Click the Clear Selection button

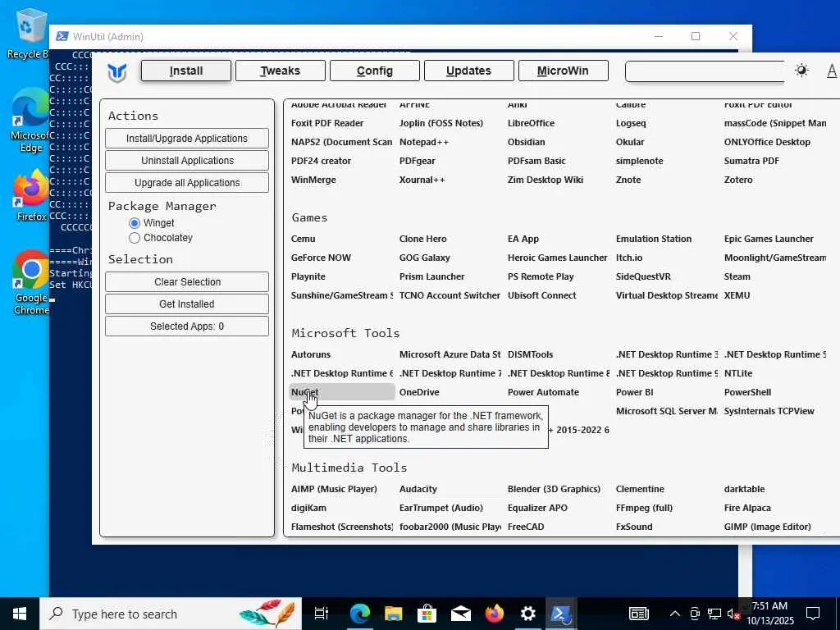(187, 282)
